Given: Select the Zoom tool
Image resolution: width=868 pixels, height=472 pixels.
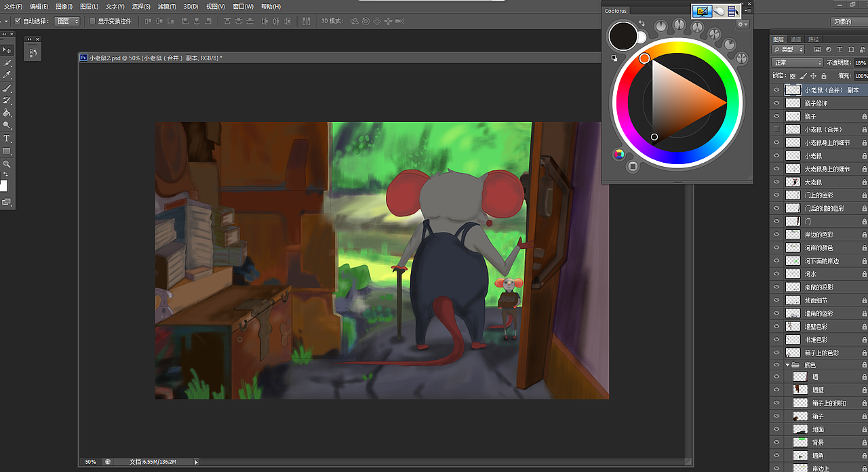Looking at the screenshot, I should click(x=7, y=163).
